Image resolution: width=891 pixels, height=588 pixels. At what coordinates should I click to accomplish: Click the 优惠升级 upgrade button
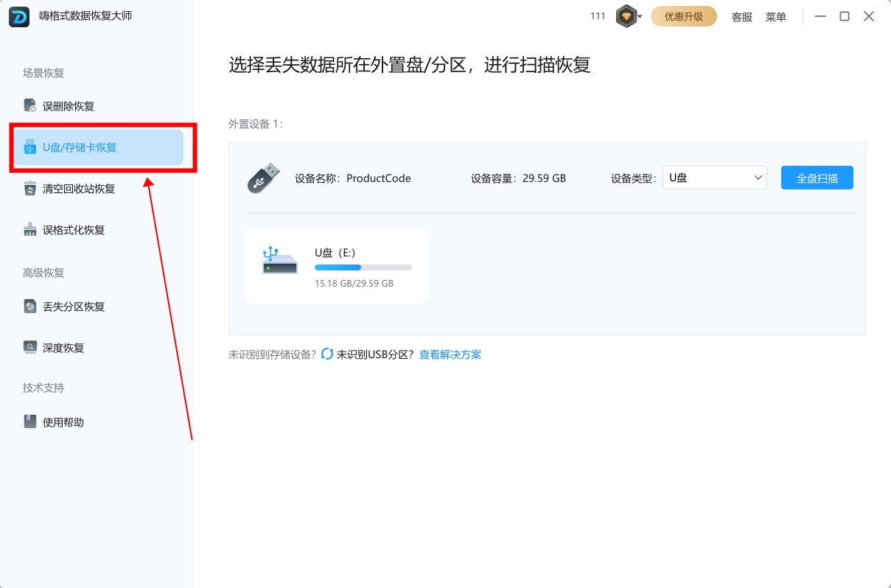684,16
